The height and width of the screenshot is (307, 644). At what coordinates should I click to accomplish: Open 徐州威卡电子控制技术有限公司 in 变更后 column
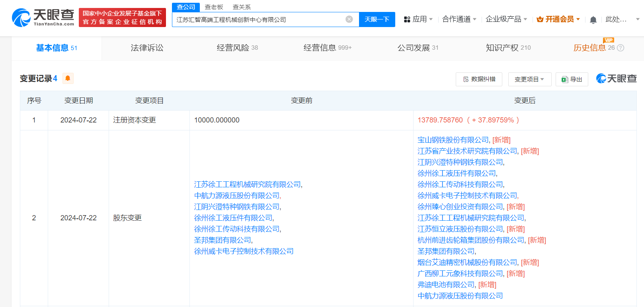click(x=467, y=196)
